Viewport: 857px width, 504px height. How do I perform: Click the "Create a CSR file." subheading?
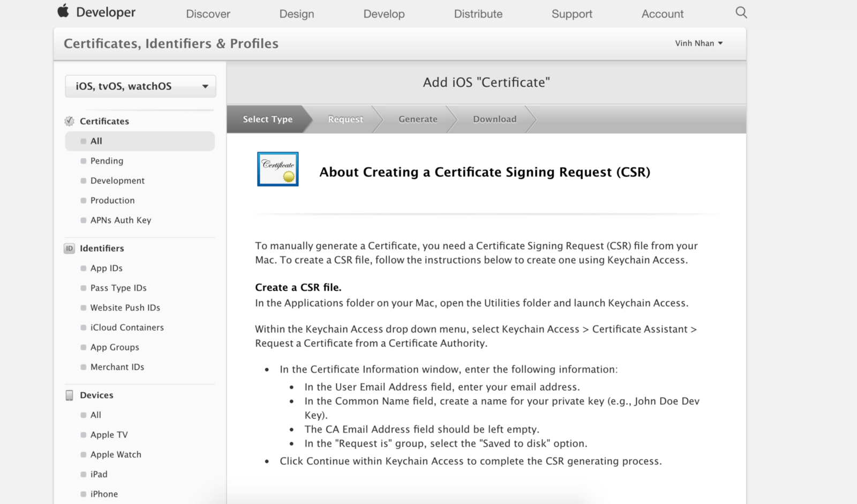pos(298,288)
